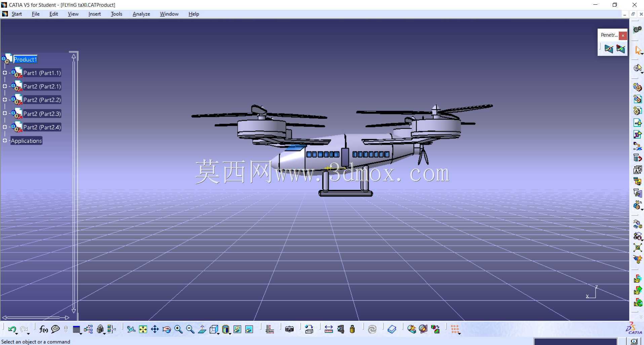Open the Start menu
Screen dimensions: 644x345
pyautogui.click(x=16, y=14)
